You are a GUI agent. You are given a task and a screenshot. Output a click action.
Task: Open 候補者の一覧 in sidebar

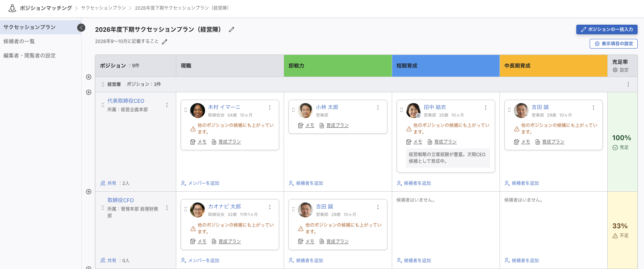coord(40,41)
